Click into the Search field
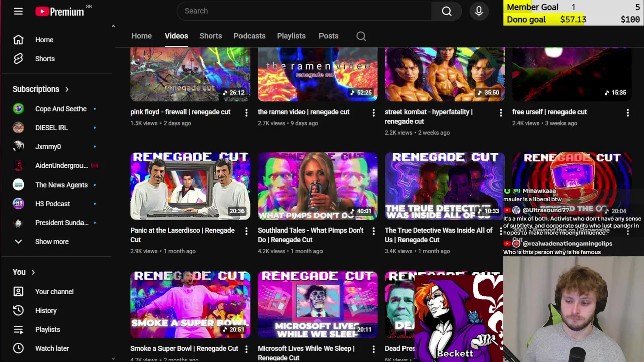This screenshot has width=644, height=362. (304, 11)
